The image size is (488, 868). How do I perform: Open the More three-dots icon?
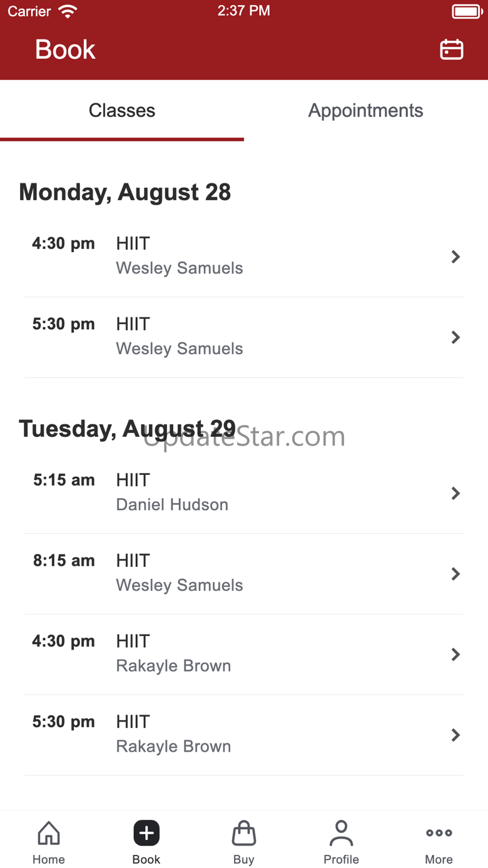click(x=439, y=833)
